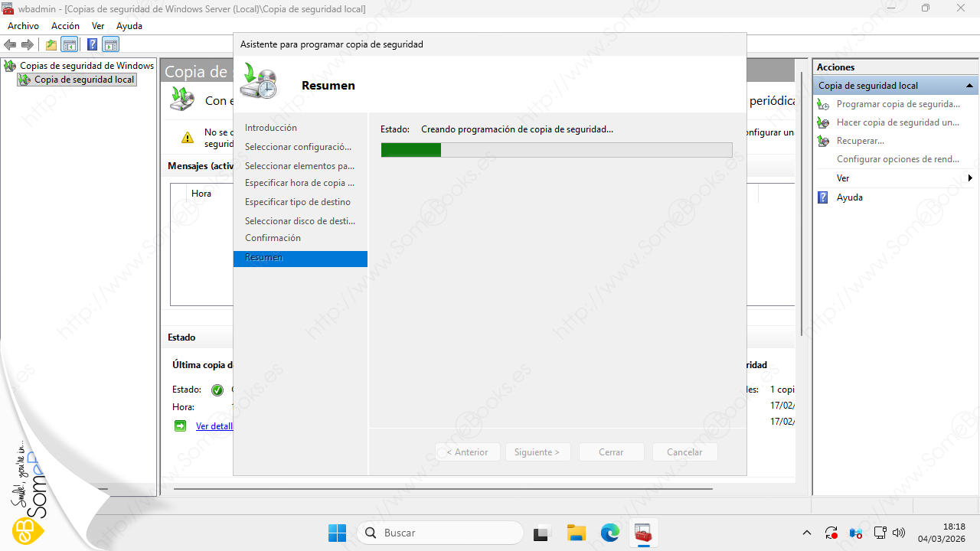This screenshot has height=551, width=980.
Task: Click the Back arrow in the toolbar
Action: 11,44
